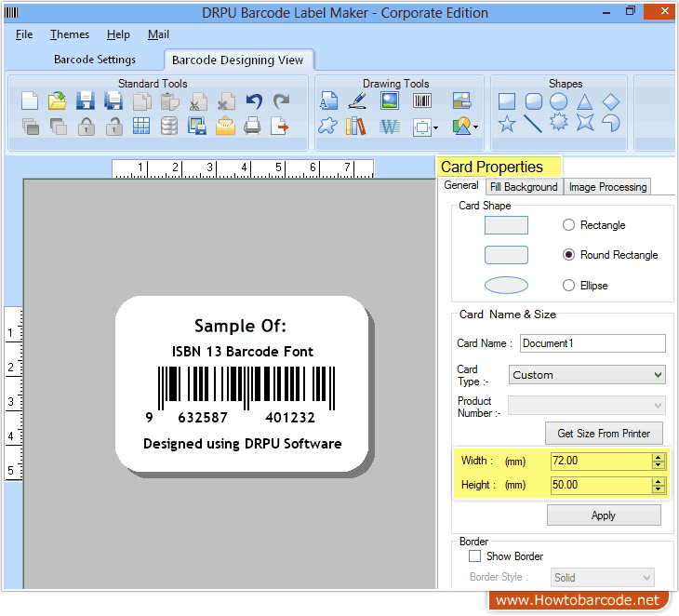The height and width of the screenshot is (616, 679).
Task: Enable the Show Border checkbox
Action: [474, 556]
